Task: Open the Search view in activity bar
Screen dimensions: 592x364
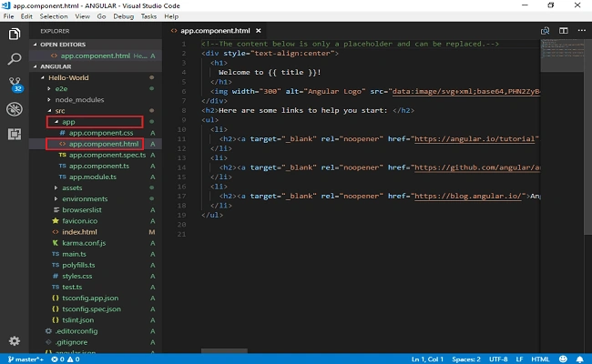Action: [15, 59]
